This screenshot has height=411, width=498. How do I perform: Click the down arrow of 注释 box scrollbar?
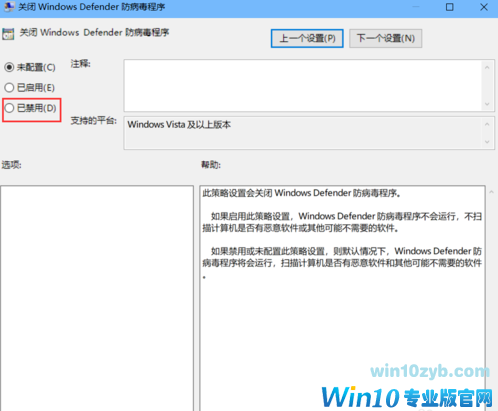click(487, 104)
